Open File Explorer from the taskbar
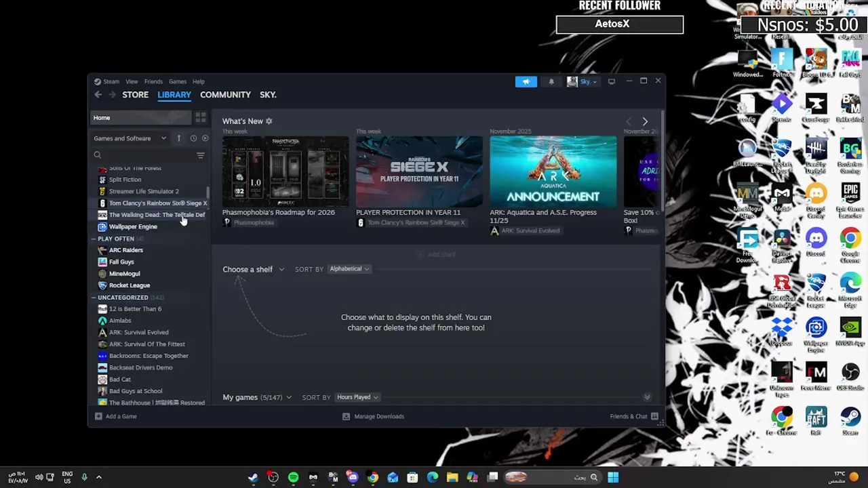 click(452, 478)
